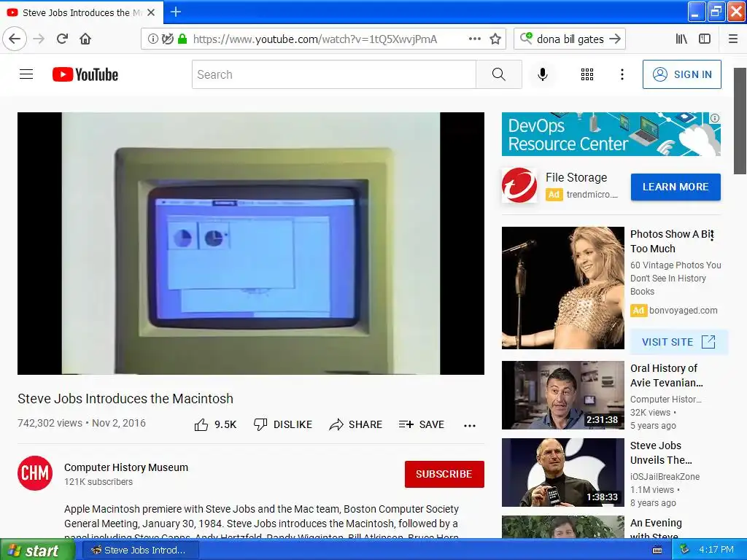
Task: Click '742,302 views' text
Action: click(50, 423)
